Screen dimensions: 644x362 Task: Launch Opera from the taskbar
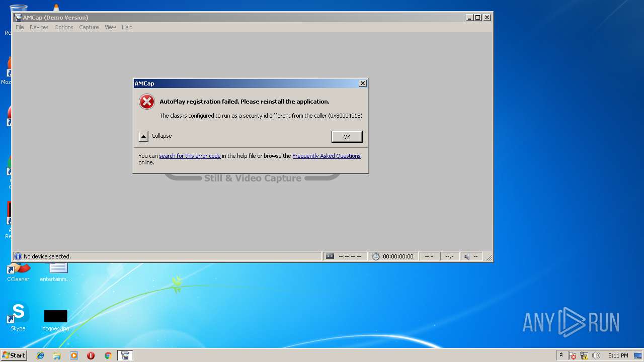point(91,355)
